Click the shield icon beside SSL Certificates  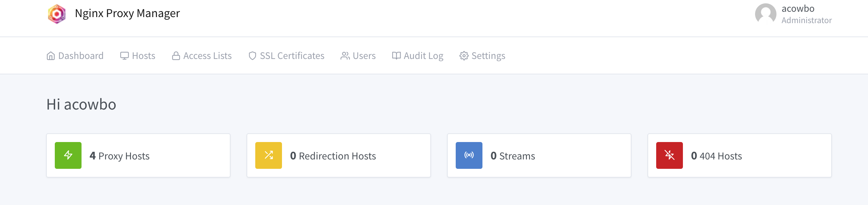click(x=252, y=56)
